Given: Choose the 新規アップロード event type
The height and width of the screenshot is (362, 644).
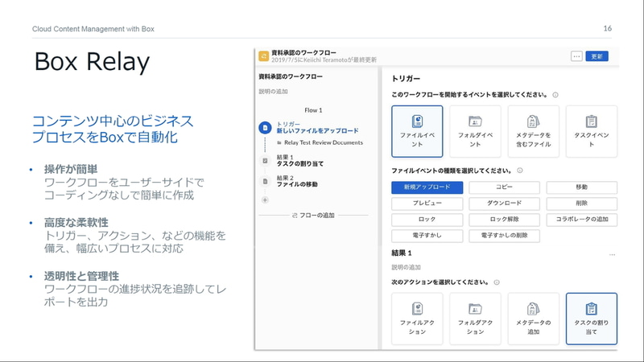Looking at the screenshot, I should [x=427, y=187].
